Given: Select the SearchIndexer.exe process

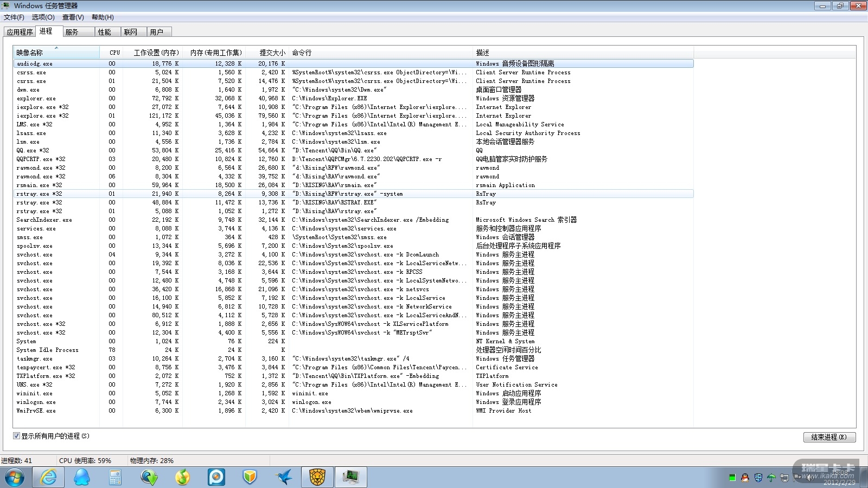Looking at the screenshot, I should click(x=353, y=220).
